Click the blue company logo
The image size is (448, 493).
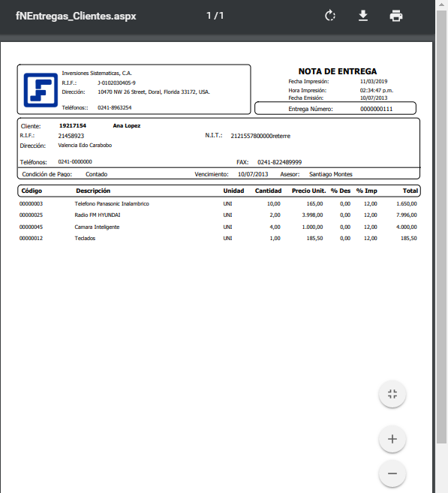[41, 90]
